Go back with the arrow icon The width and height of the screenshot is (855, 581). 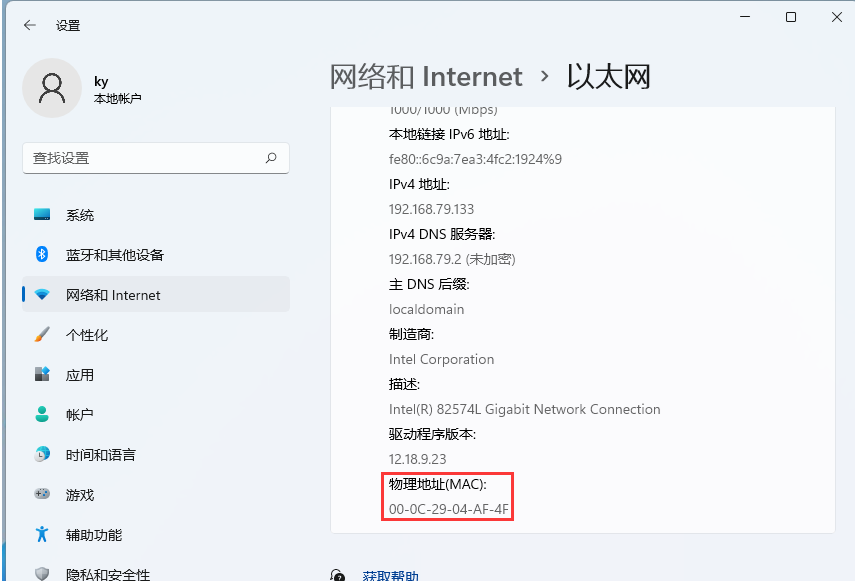[x=29, y=25]
